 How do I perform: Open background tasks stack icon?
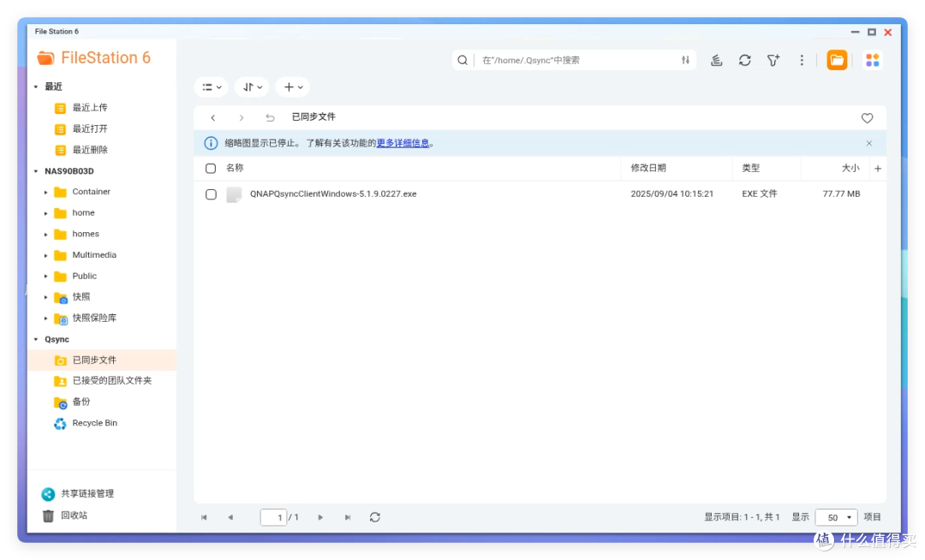[x=716, y=60]
